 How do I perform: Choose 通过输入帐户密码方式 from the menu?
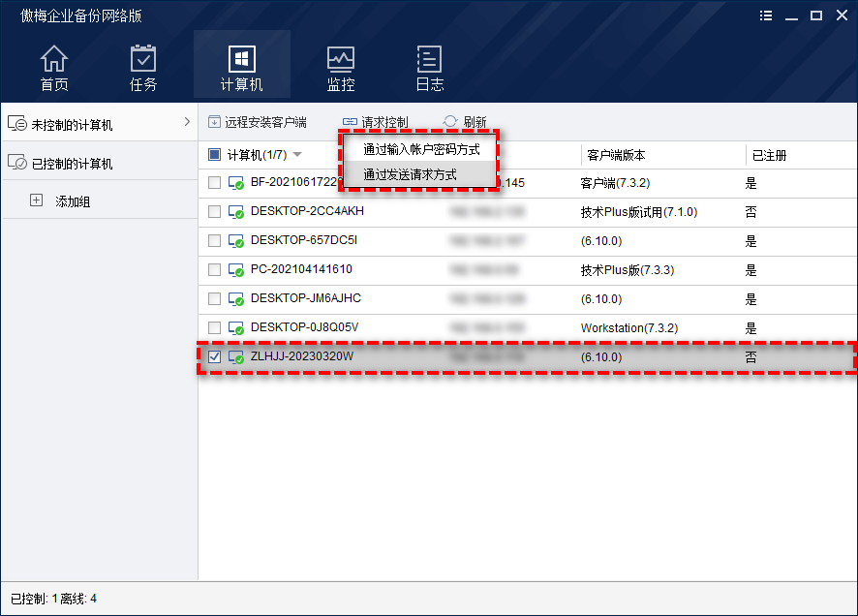tap(420, 149)
